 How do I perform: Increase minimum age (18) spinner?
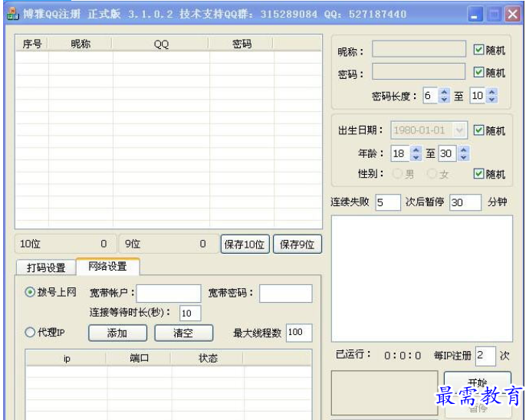(x=416, y=149)
